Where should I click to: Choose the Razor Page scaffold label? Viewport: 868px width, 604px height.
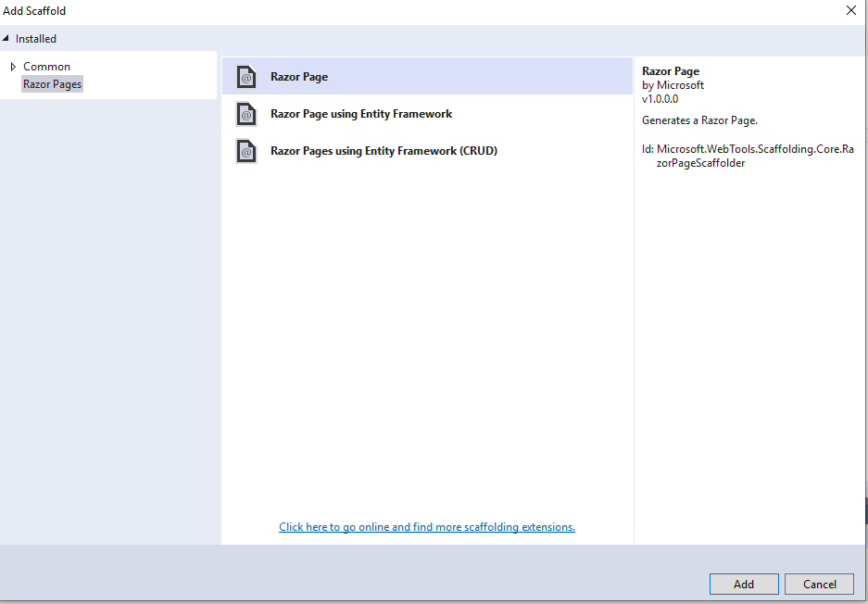pyautogui.click(x=299, y=77)
